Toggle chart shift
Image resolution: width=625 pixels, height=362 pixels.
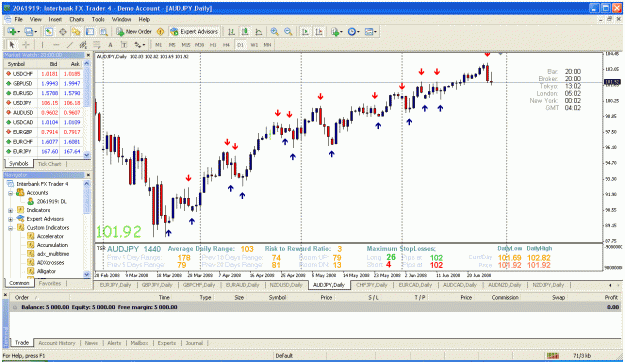pyautogui.click(x=319, y=31)
